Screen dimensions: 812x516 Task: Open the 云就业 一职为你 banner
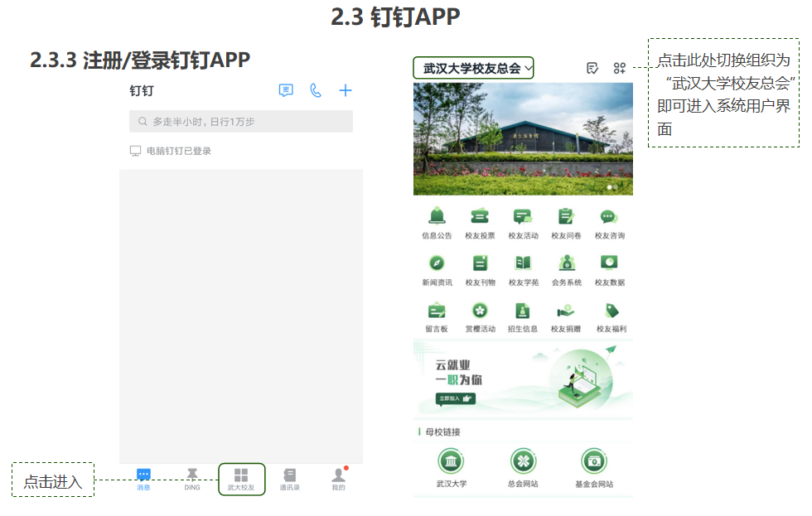(x=523, y=379)
